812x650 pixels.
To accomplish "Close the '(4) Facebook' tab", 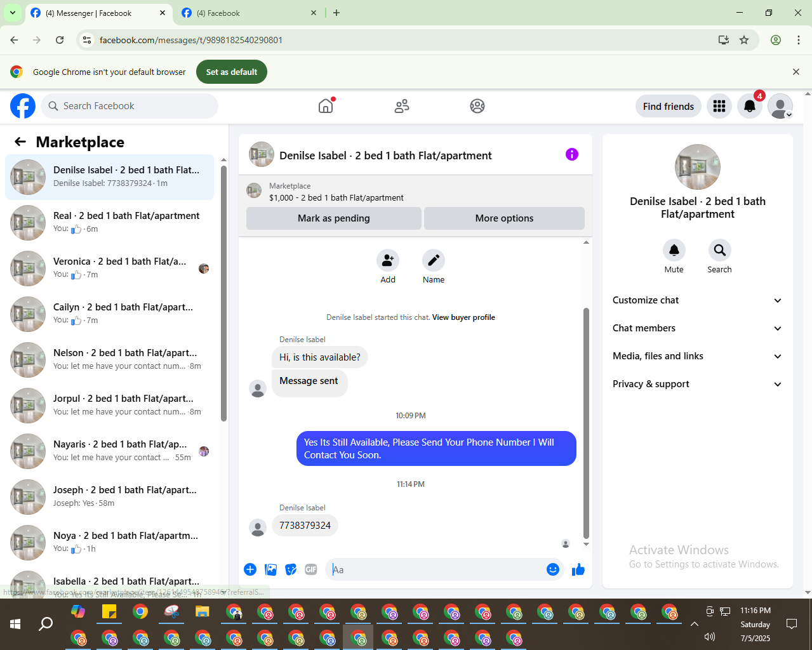I will (314, 13).
